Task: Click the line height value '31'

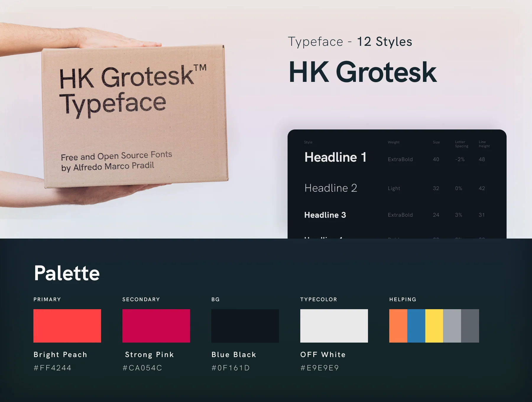Action: (482, 215)
